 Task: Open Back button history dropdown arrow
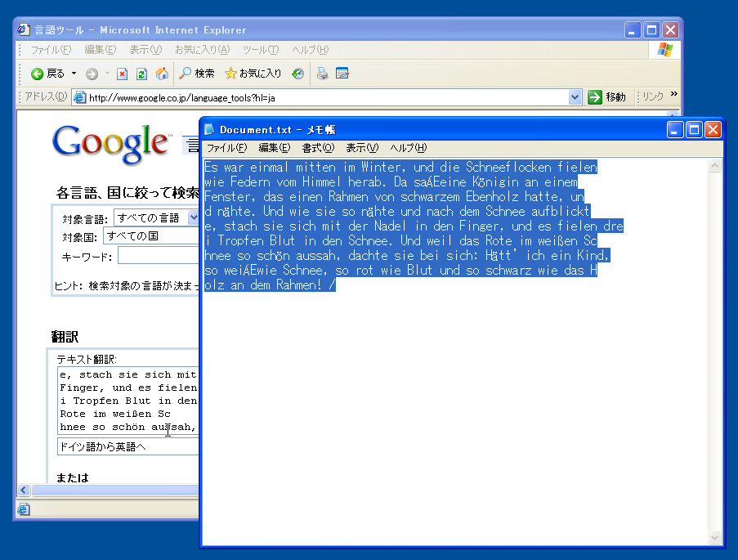pyautogui.click(x=74, y=74)
